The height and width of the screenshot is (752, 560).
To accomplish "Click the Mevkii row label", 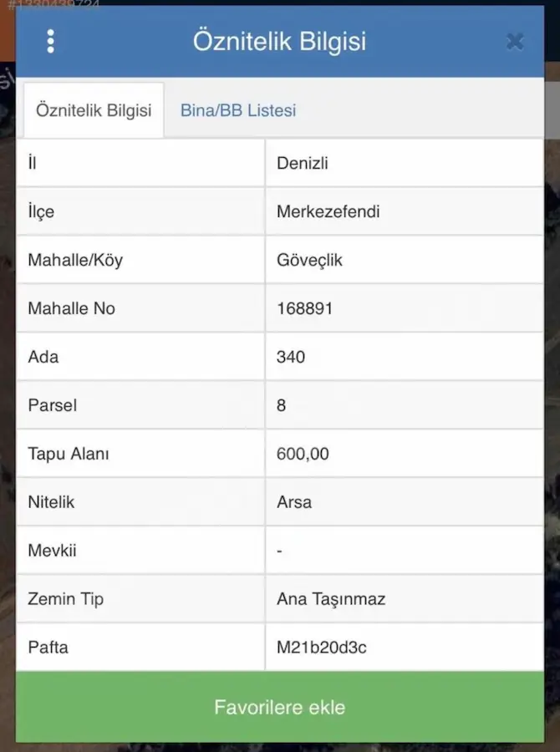I will (x=52, y=550).
